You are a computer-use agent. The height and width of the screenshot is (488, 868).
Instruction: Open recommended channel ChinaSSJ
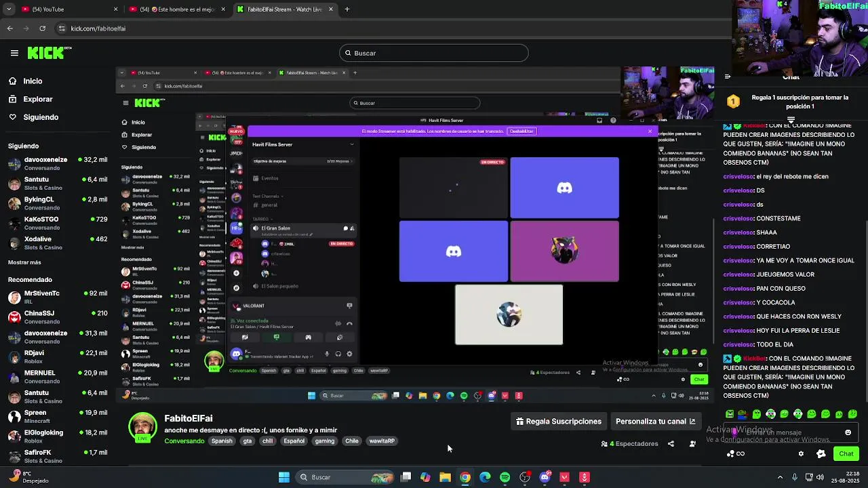pyautogui.click(x=58, y=317)
